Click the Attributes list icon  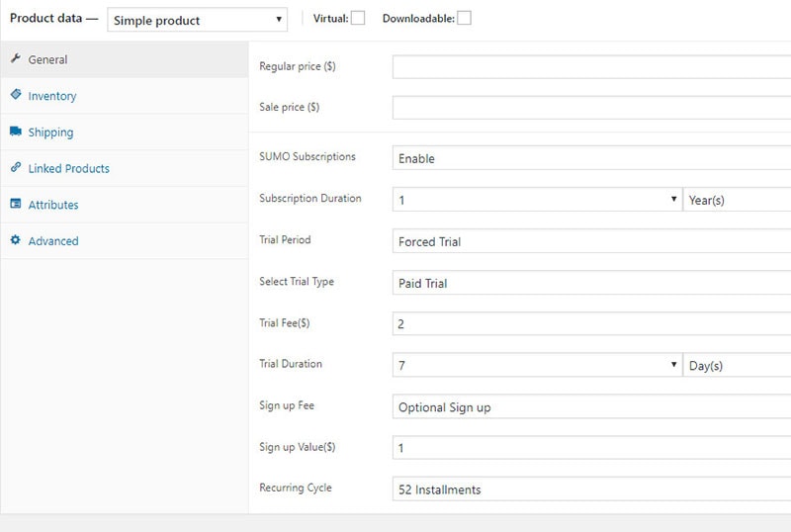pyautogui.click(x=16, y=205)
